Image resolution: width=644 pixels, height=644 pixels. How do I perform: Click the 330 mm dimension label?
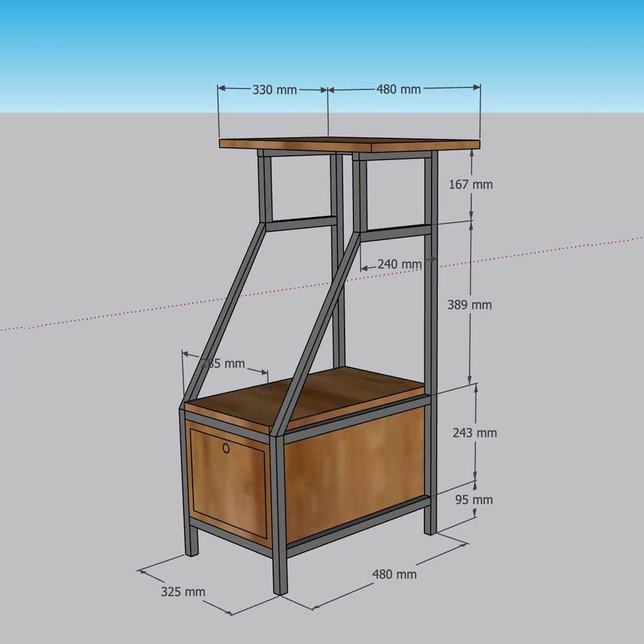274,90
